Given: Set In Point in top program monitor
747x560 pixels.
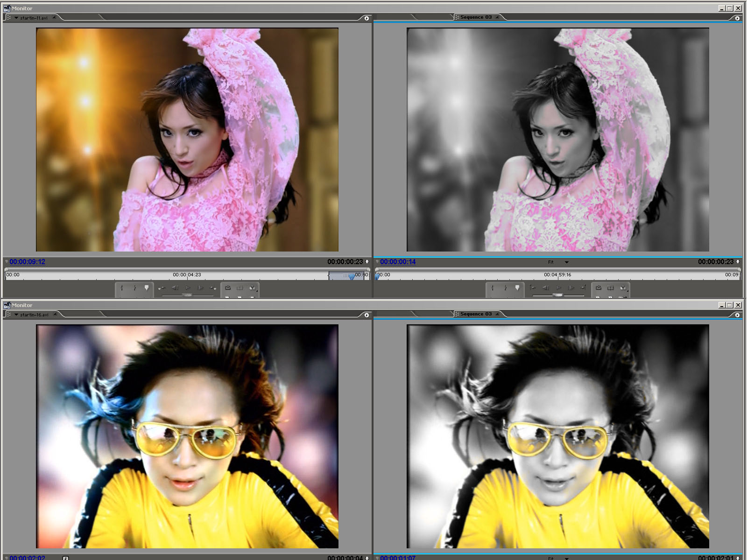Looking at the screenshot, I should tap(493, 288).
